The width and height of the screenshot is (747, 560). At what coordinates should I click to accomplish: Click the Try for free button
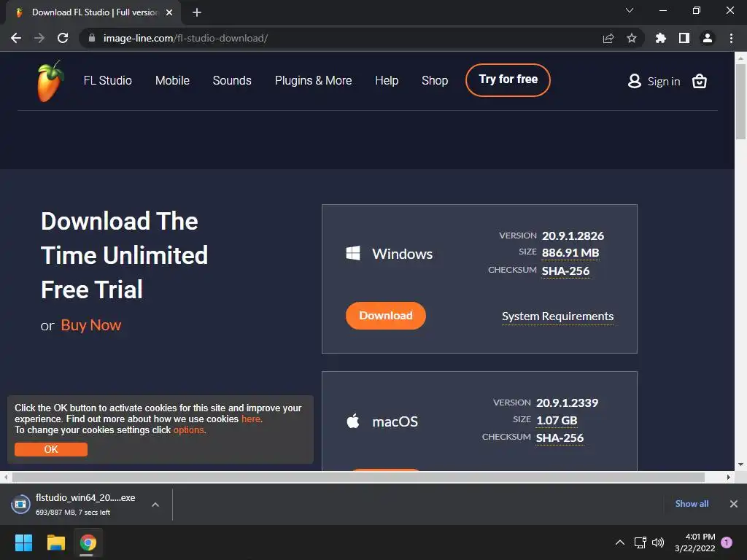[508, 79]
